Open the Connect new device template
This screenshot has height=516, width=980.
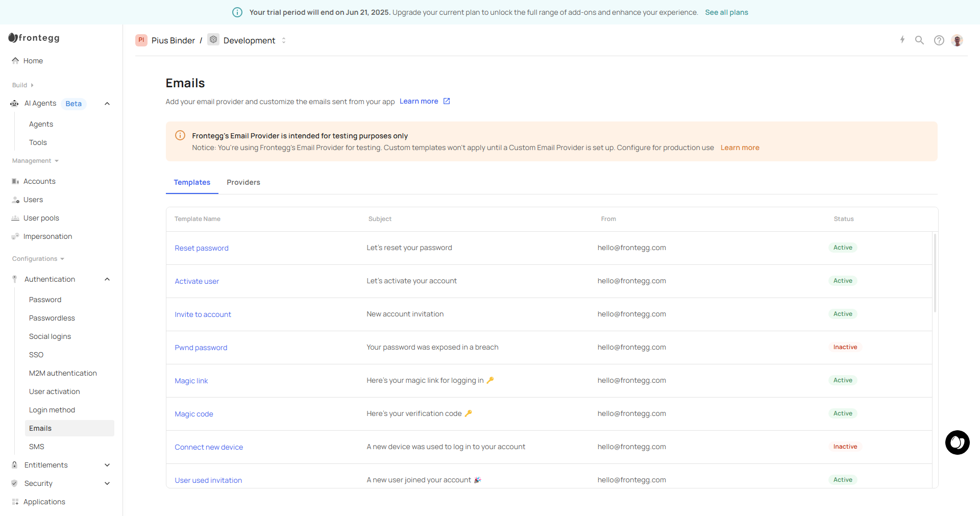pos(209,447)
